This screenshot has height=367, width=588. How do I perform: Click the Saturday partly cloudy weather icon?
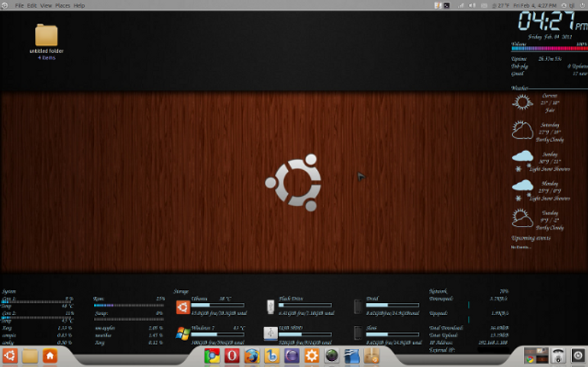coord(522,130)
